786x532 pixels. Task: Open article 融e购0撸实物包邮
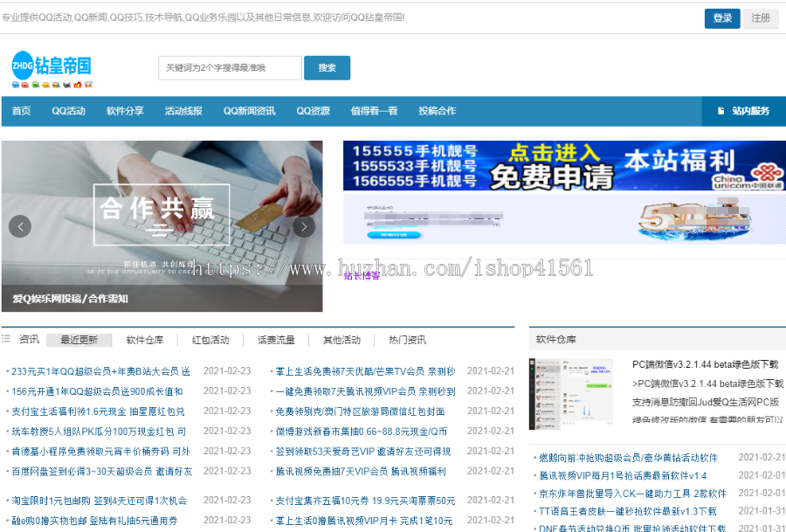(x=94, y=521)
